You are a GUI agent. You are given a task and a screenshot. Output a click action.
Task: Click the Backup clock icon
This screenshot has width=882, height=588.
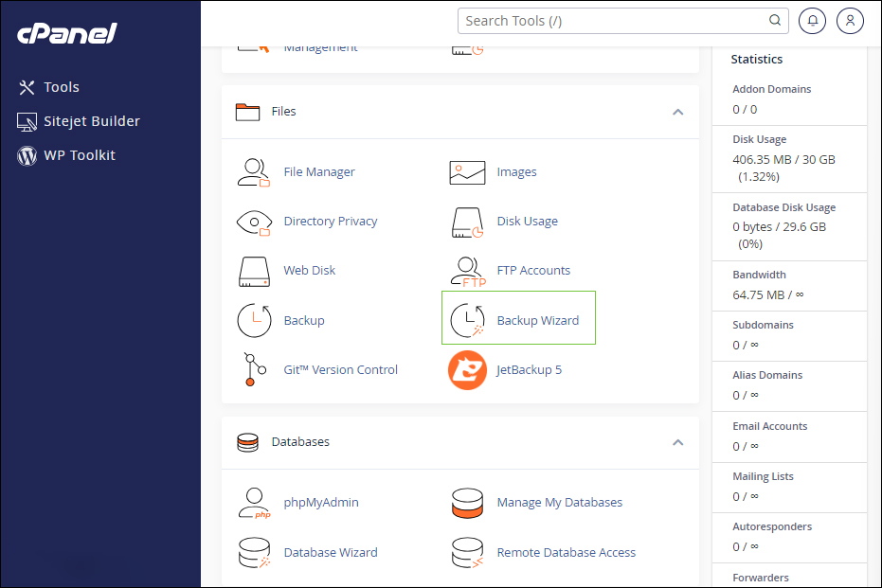254,320
